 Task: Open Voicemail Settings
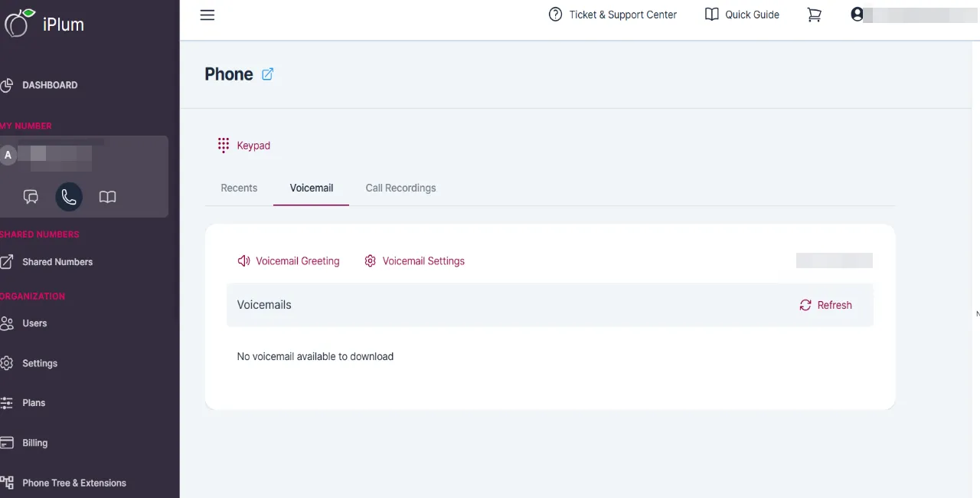pos(414,261)
